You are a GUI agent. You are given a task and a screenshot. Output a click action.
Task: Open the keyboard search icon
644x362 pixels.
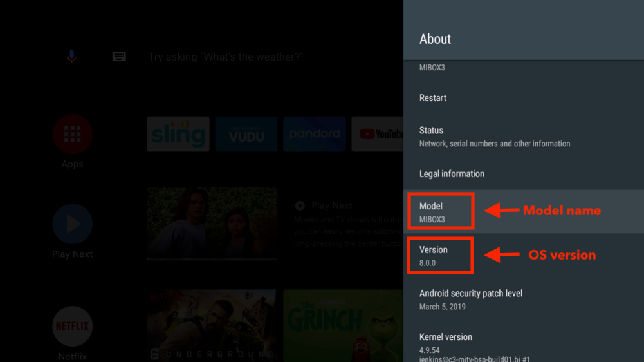[x=119, y=56]
